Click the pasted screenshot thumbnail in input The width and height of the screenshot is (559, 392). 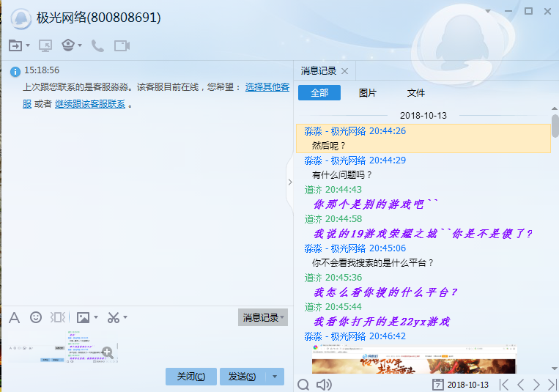point(88,347)
